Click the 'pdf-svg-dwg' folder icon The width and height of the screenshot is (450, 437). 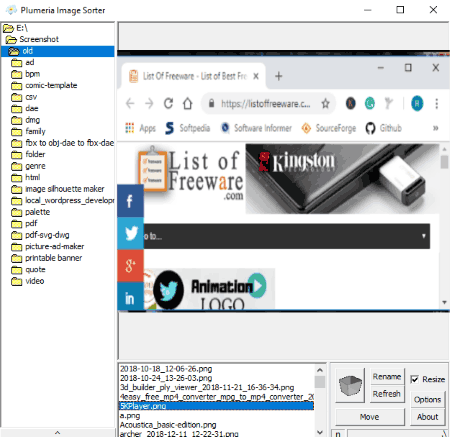[x=16, y=235]
